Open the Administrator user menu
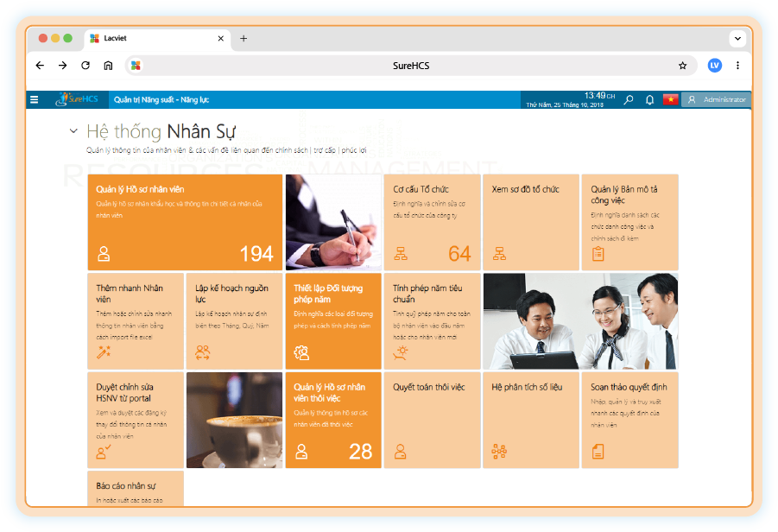 [716, 100]
